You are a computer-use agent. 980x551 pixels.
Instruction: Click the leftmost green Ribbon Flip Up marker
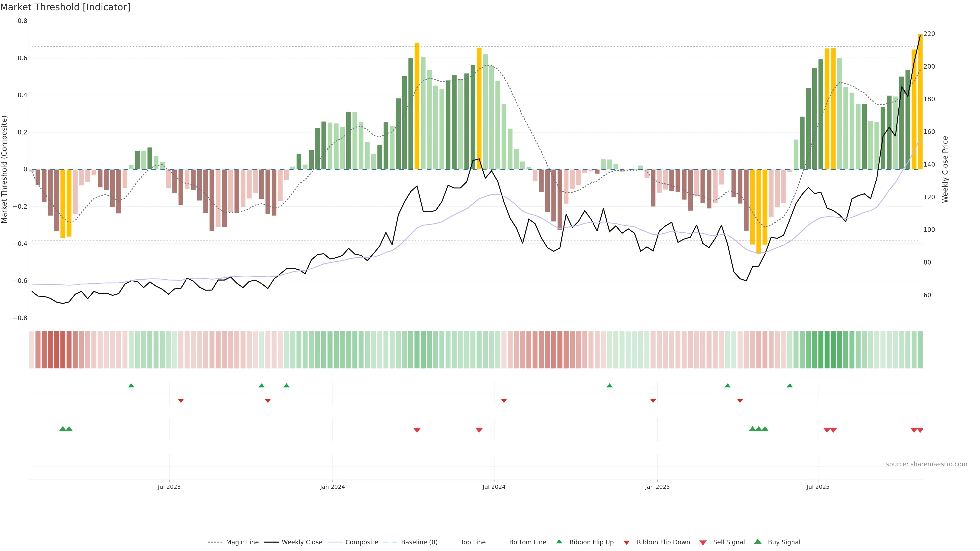(x=131, y=386)
